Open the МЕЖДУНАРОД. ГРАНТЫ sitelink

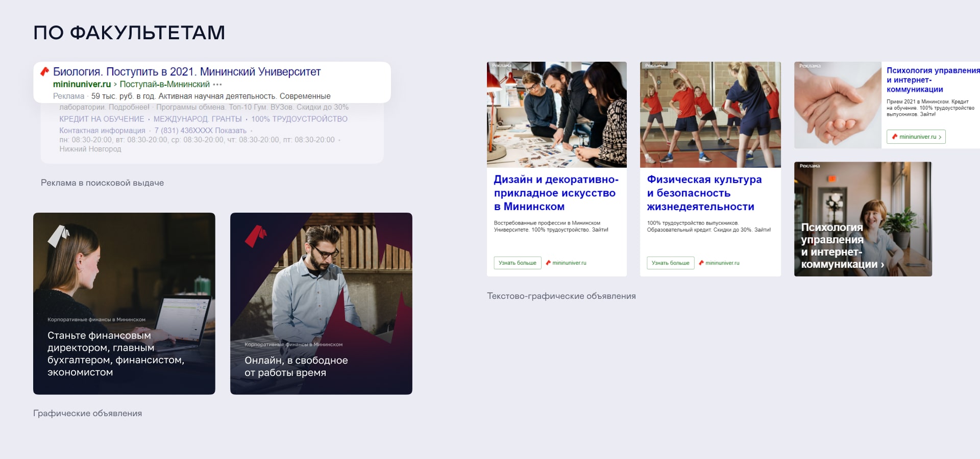[198, 119]
